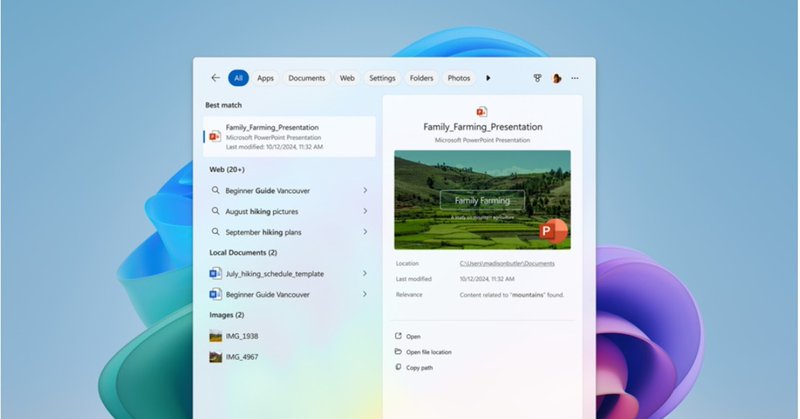800x419 pixels.
Task: Expand the web result Beginner Guide Vancouver chevron
Action: coord(365,190)
